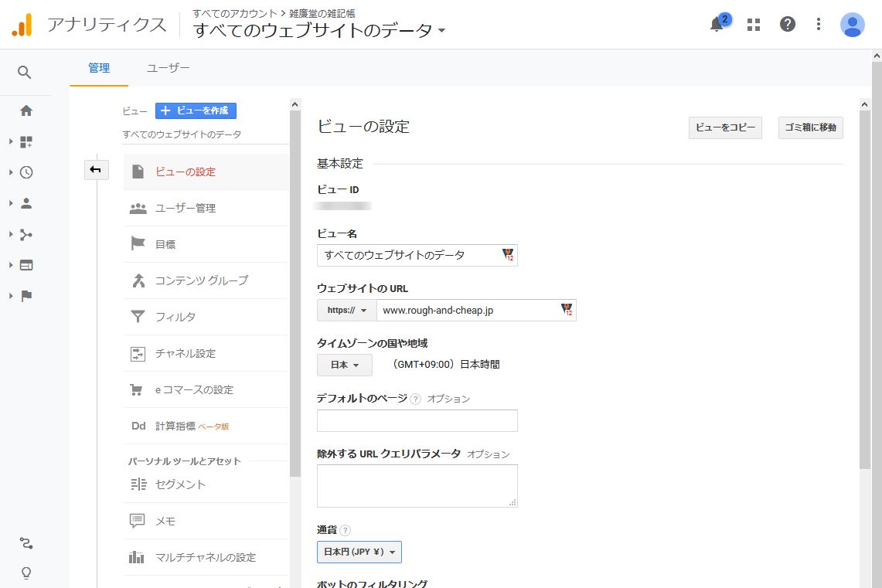Click the help question mark icon
This screenshot has width=882, height=588.
(x=787, y=25)
